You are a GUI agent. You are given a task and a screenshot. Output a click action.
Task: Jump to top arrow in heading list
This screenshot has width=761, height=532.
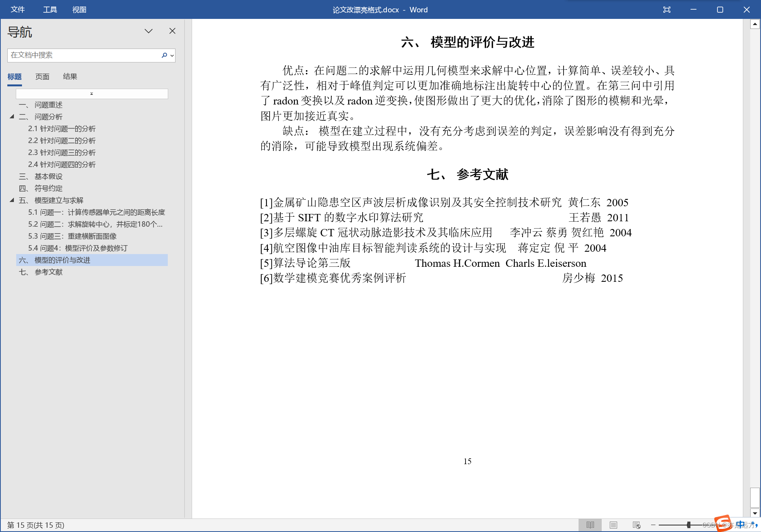pyautogui.click(x=92, y=94)
